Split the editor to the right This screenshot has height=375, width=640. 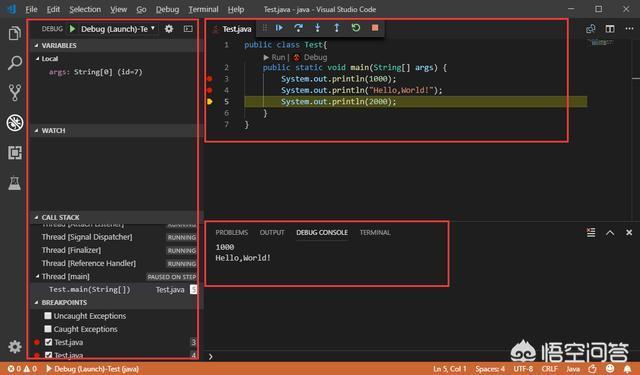610,29
